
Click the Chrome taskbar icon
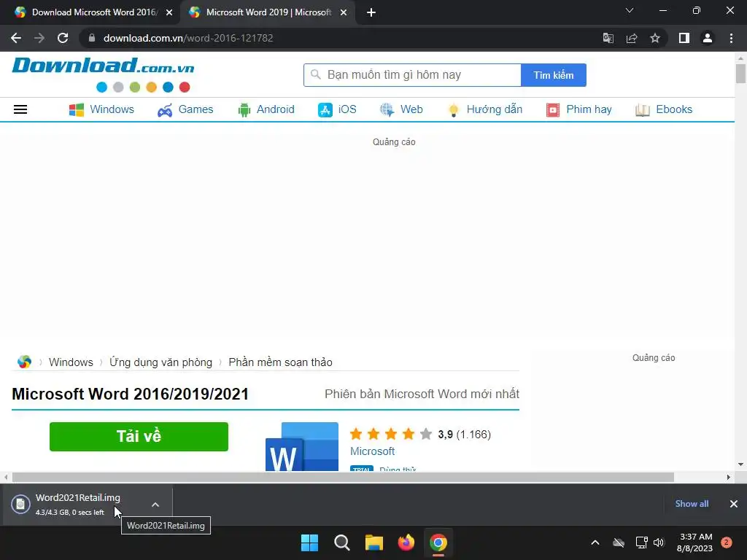pos(438,542)
